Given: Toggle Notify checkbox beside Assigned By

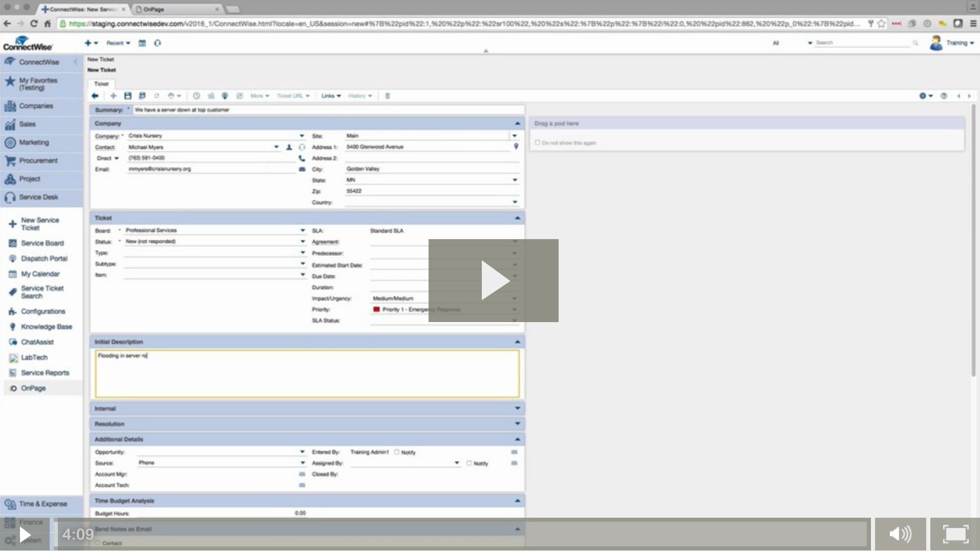Looking at the screenshot, I should tap(469, 463).
